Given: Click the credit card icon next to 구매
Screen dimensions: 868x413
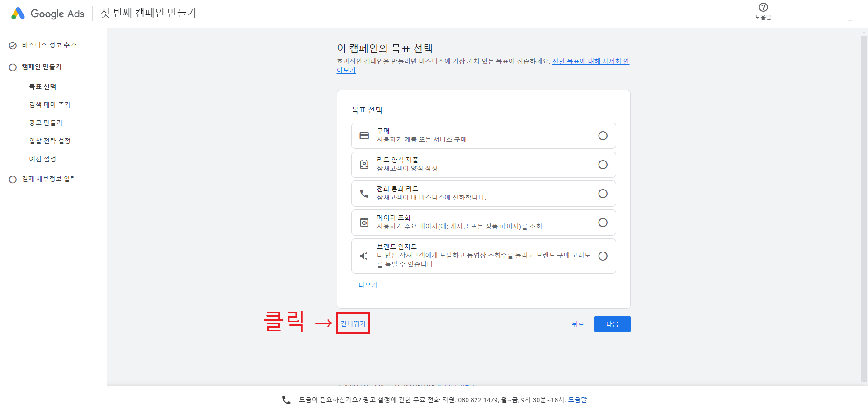Looking at the screenshot, I should [364, 135].
